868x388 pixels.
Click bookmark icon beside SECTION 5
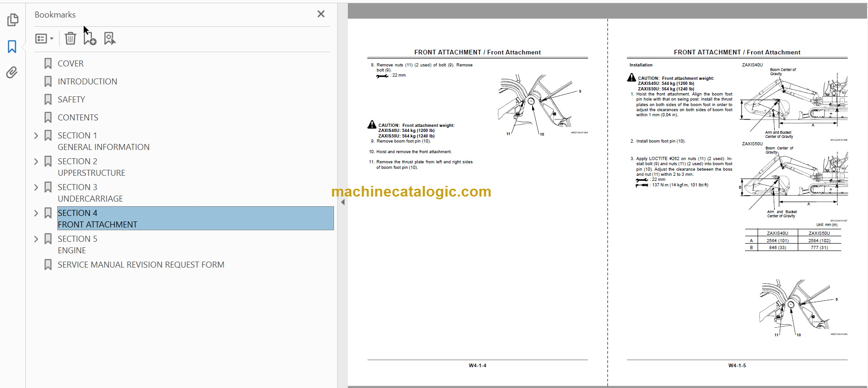pyautogui.click(x=48, y=239)
